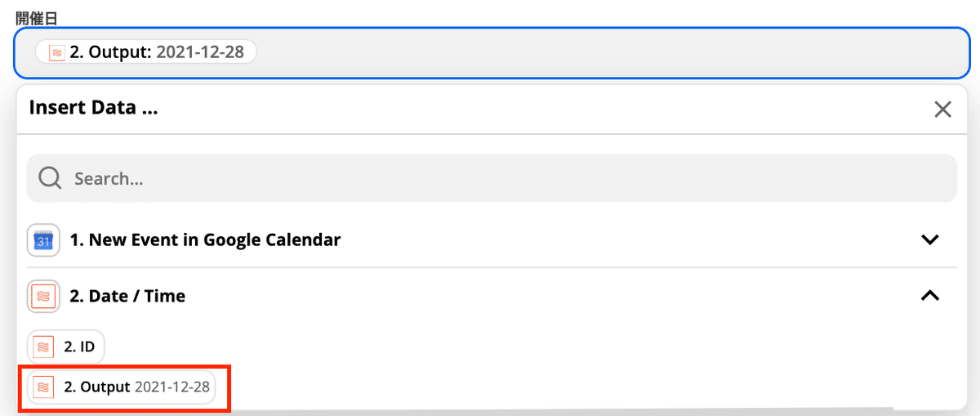Viewport: 980px width, 416px height.
Task: Click the Google Calendar icon
Action: click(43, 240)
